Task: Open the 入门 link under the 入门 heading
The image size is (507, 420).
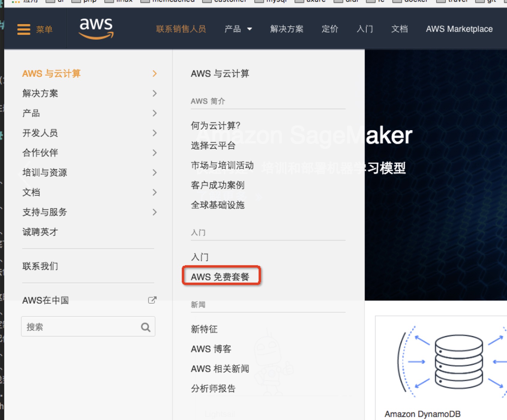Action: [x=199, y=257]
